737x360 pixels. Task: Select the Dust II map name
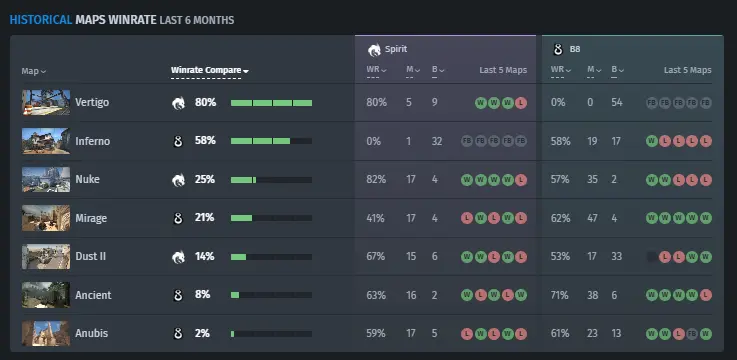coord(91,257)
